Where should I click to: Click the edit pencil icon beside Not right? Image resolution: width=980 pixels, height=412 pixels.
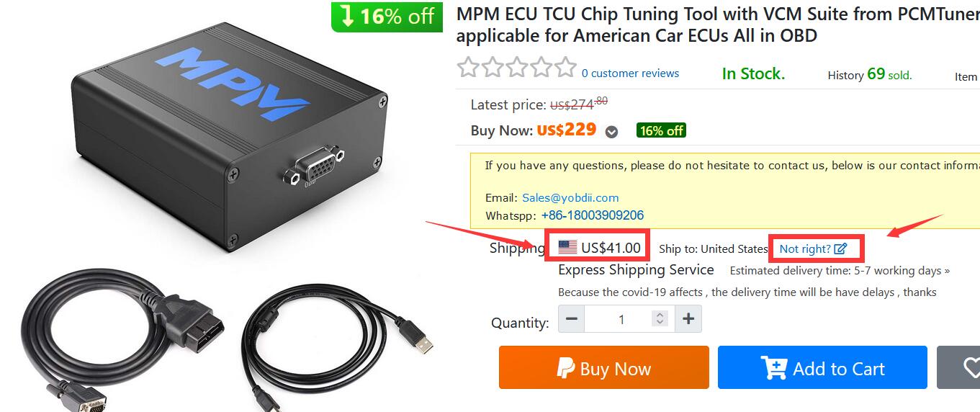(840, 249)
